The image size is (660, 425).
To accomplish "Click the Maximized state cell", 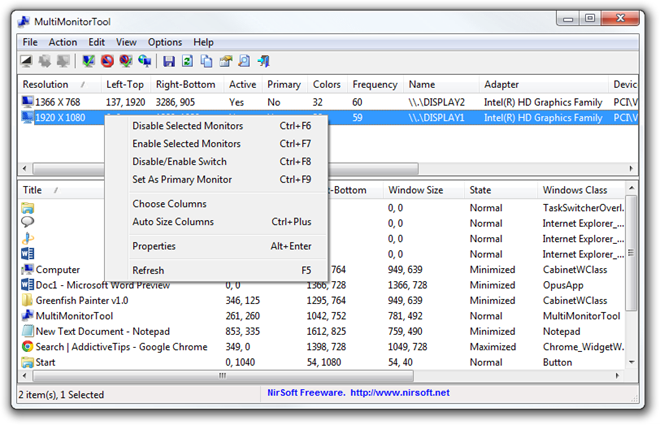I will pos(493,347).
